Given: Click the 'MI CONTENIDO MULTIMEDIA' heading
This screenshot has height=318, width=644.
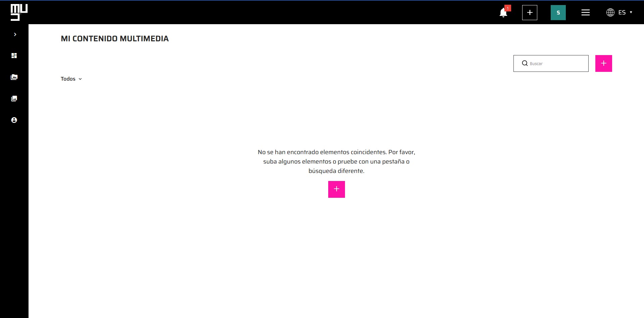Looking at the screenshot, I should pyautogui.click(x=115, y=39).
